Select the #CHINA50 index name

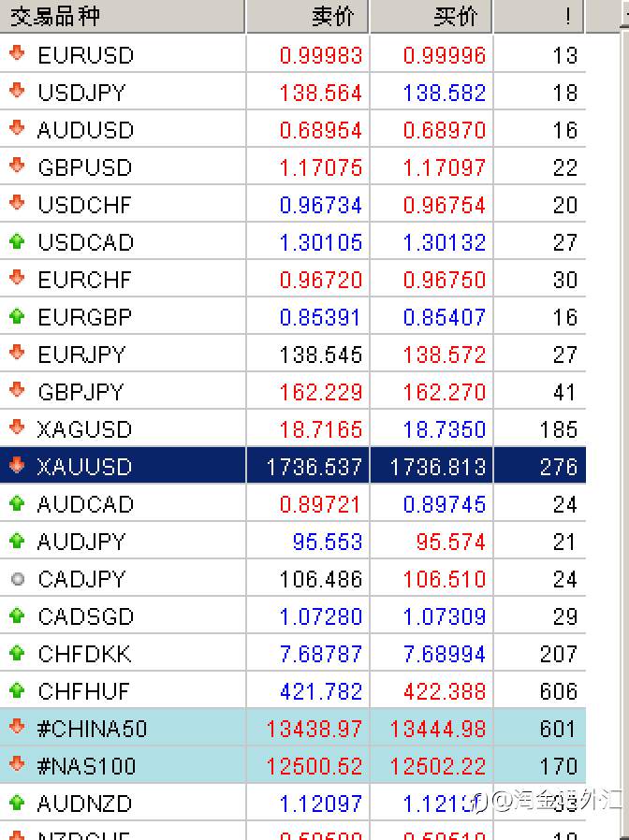point(92,729)
